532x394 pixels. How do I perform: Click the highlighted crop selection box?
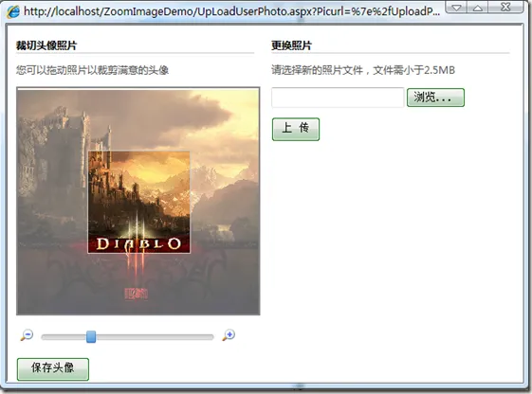[138, 202]
